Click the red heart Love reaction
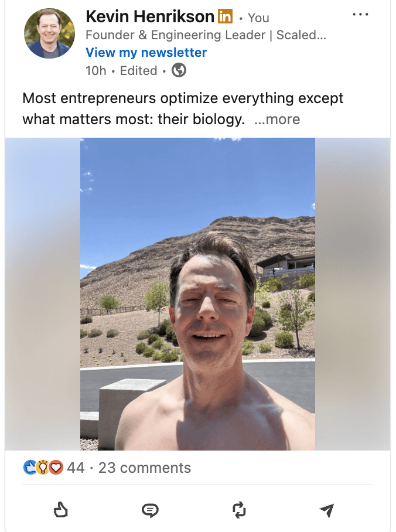Viewport: 396px width, 532px height. (x=56, y=467)
